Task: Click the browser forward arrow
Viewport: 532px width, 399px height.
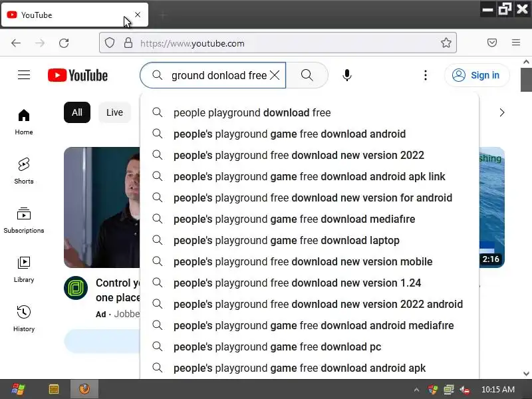Action: (x=40, y=43)
